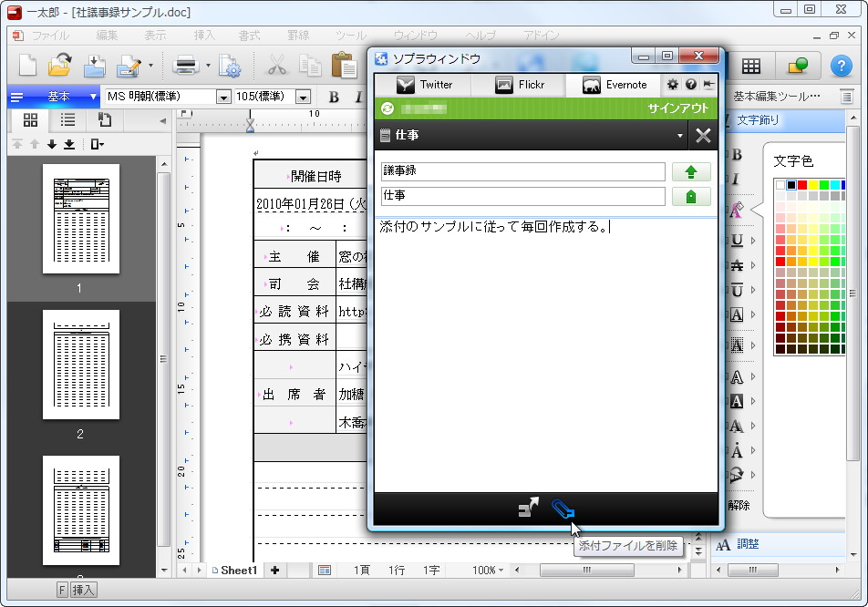Click the green upload arrow beside 議事録 field

click(x=691, y=171)
